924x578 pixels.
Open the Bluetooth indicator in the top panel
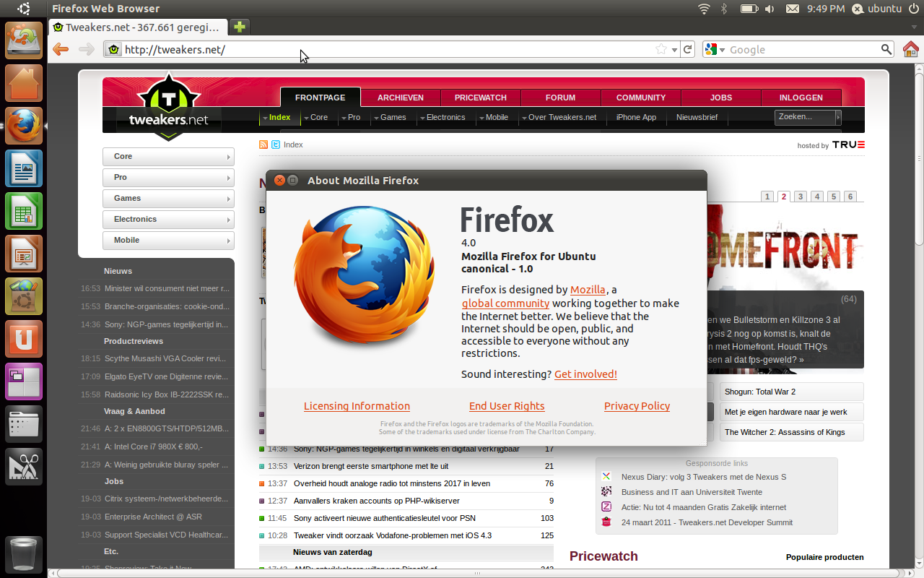[x=724, y=9]
